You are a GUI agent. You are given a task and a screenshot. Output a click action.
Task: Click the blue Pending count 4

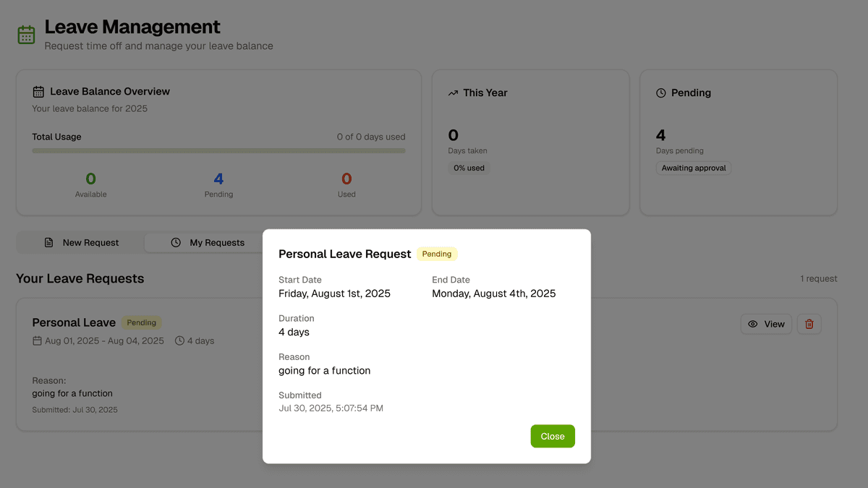click(218, 179)
